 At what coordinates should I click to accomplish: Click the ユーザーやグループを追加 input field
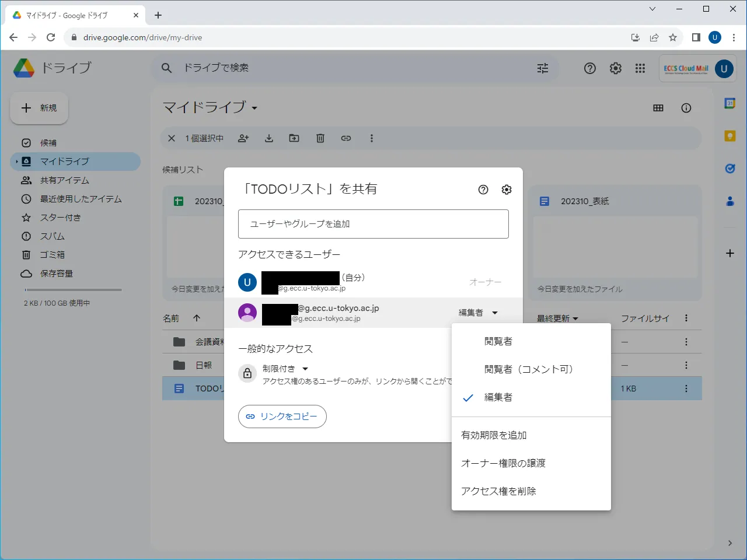coord(373,224)
